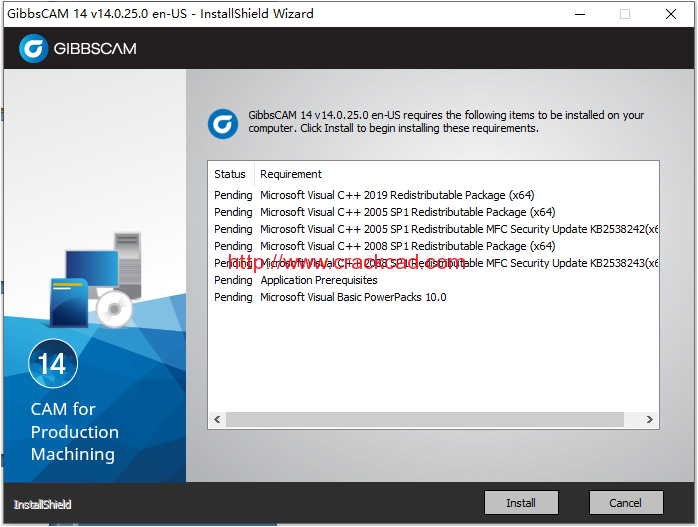Click the left scroll arrow of list

click(217, 419)
